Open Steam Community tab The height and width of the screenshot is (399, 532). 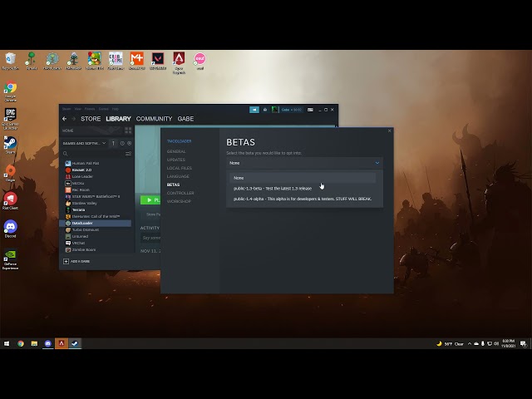pos(154,119)
